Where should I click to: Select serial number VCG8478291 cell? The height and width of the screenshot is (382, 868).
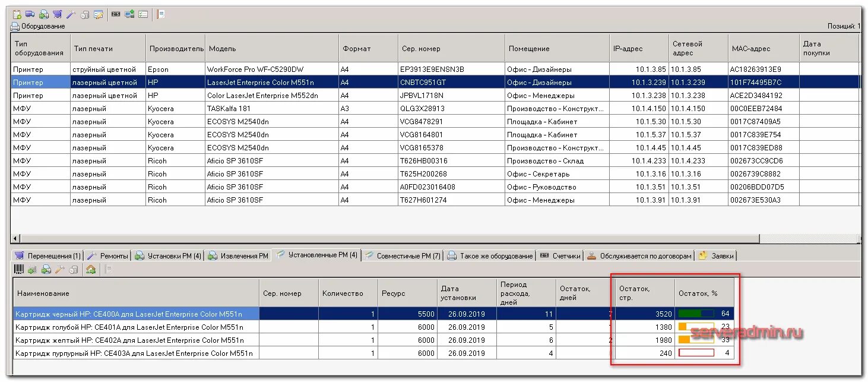452,121
